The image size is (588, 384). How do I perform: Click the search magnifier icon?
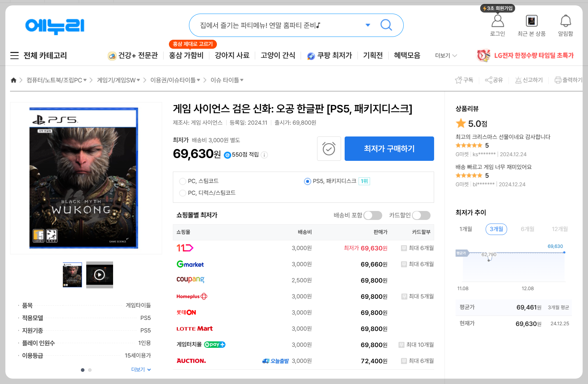click(386, 25)
